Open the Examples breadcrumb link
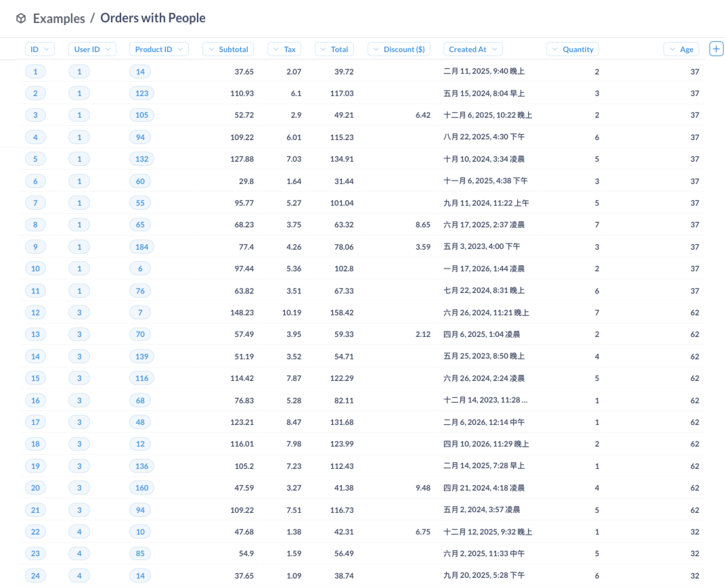The width and height of the screenshot is (725, 588). 59,18
